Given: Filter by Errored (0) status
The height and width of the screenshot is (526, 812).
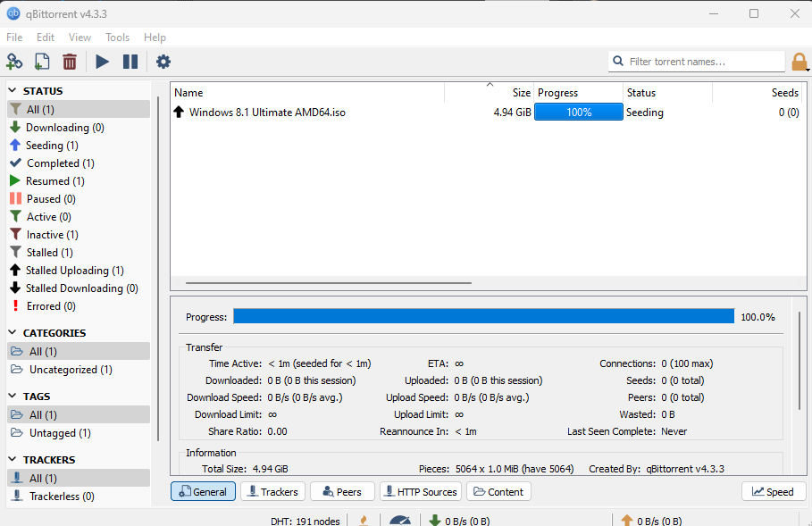Looking at the screenshot, I should (x=79, y=306).
